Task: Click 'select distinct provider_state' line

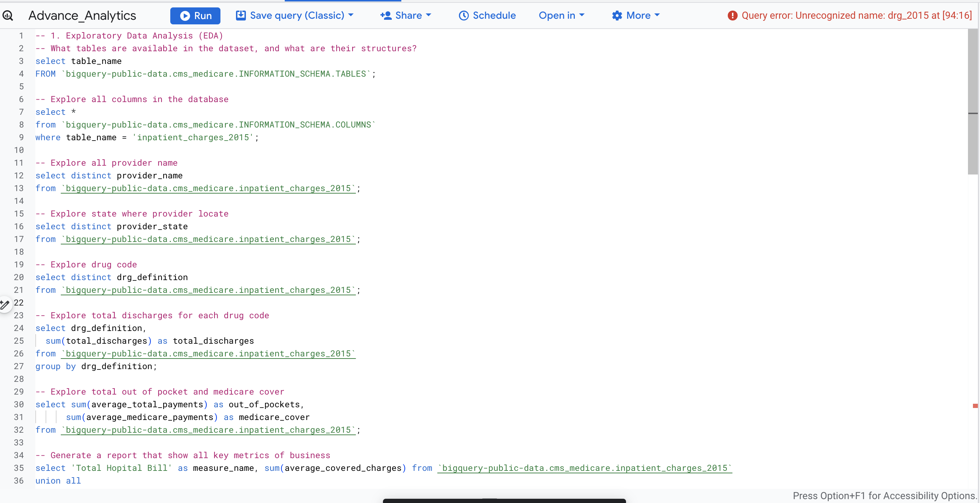Action: pos(112,226)
